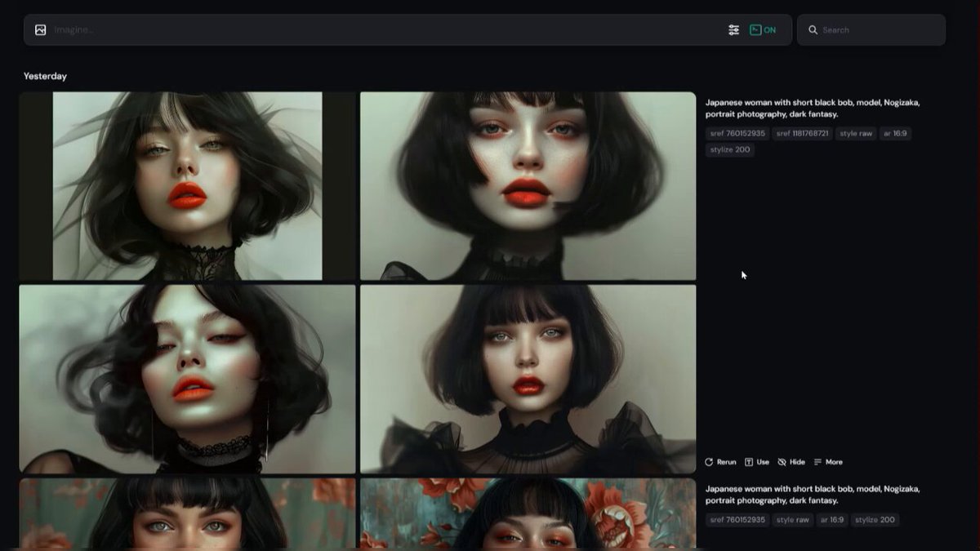Image resolution: width=980 pixels, height=551 pixels.
Task: Click the search magnifier icon
Action: point(813,30)
